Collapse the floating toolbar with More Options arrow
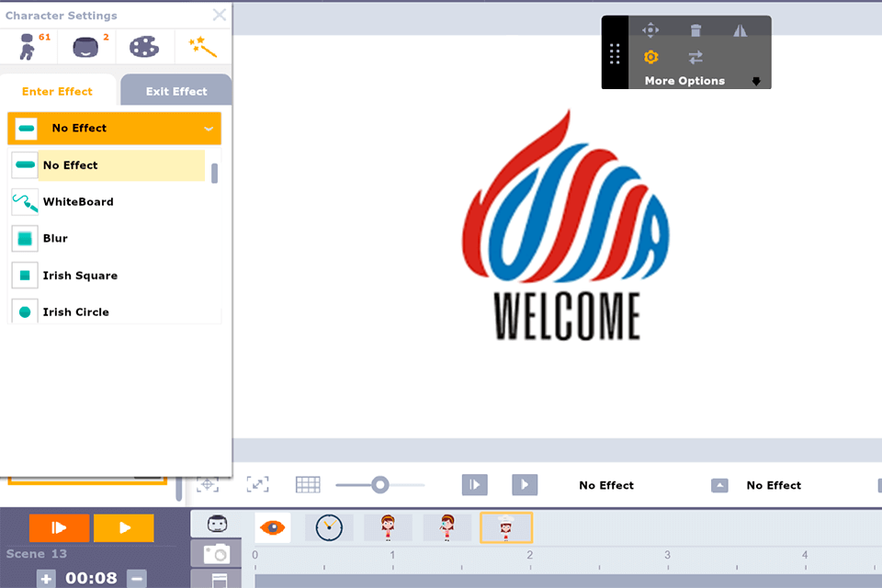The image size is (882, 588). pyautogui.click(x=756, y=81)
